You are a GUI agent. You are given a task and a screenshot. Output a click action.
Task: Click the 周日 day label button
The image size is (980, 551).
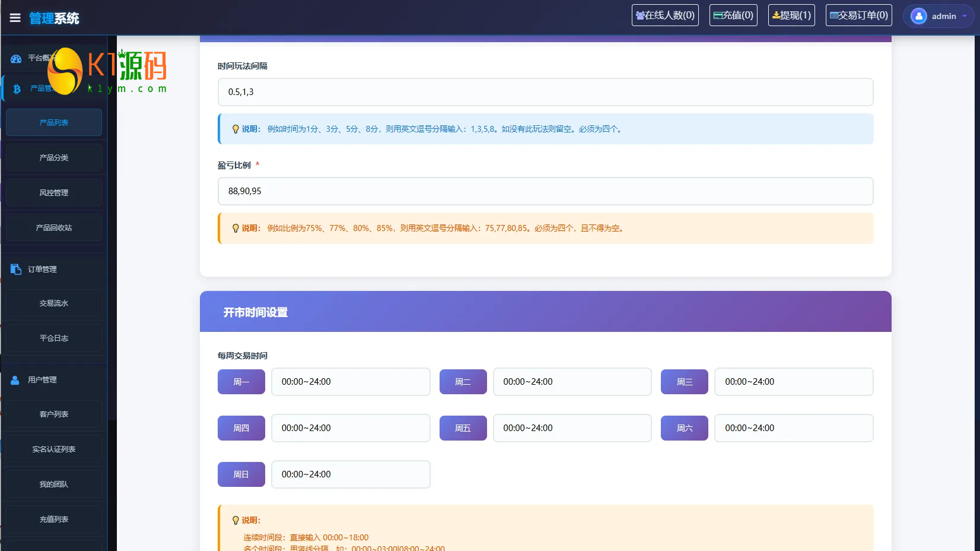[x=241, y=474]
